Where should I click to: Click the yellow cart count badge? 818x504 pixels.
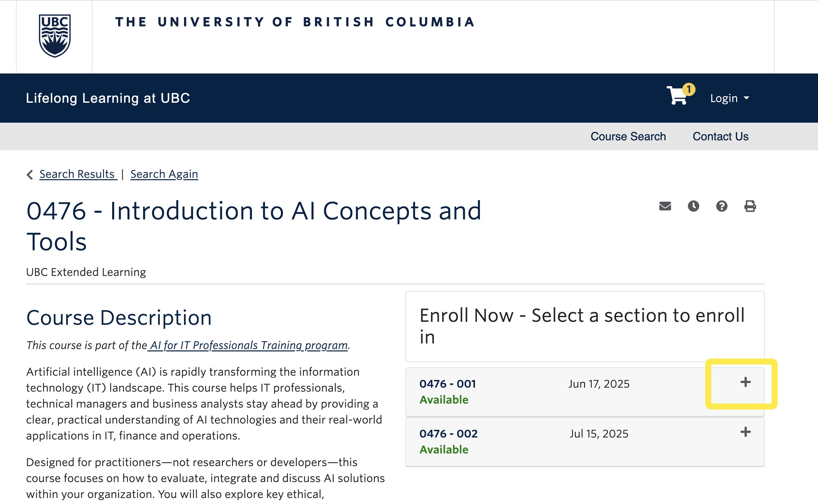689,89
